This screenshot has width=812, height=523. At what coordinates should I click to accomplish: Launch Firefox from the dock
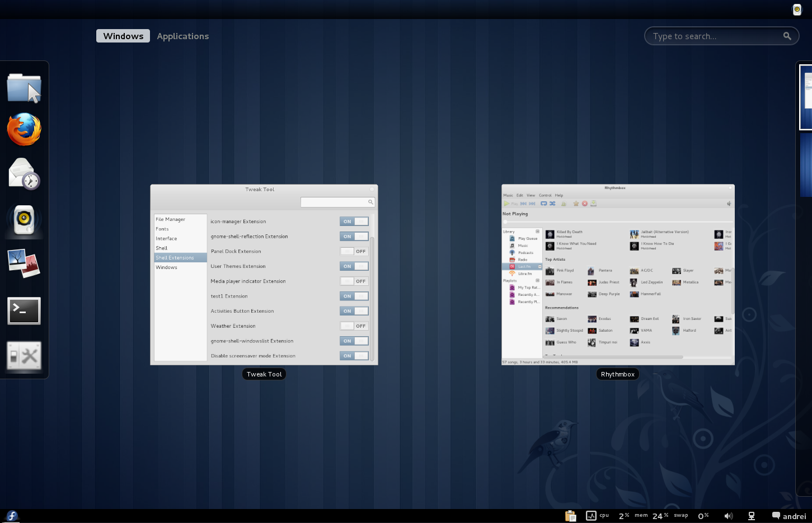point(24,129)
